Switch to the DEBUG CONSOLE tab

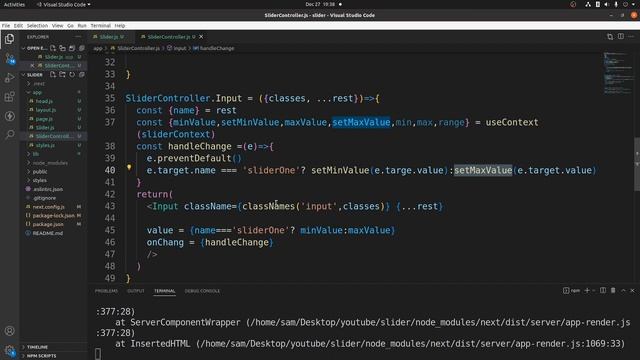pos(202,291)
